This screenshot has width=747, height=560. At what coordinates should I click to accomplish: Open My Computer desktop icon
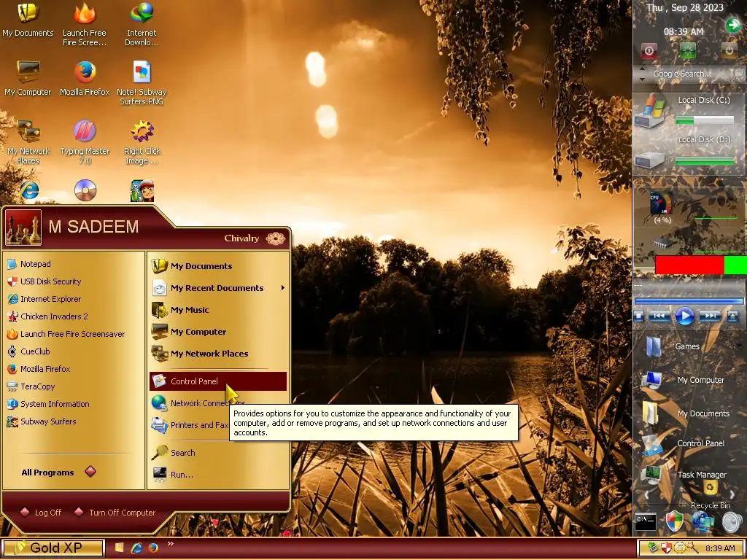point(28,79)
